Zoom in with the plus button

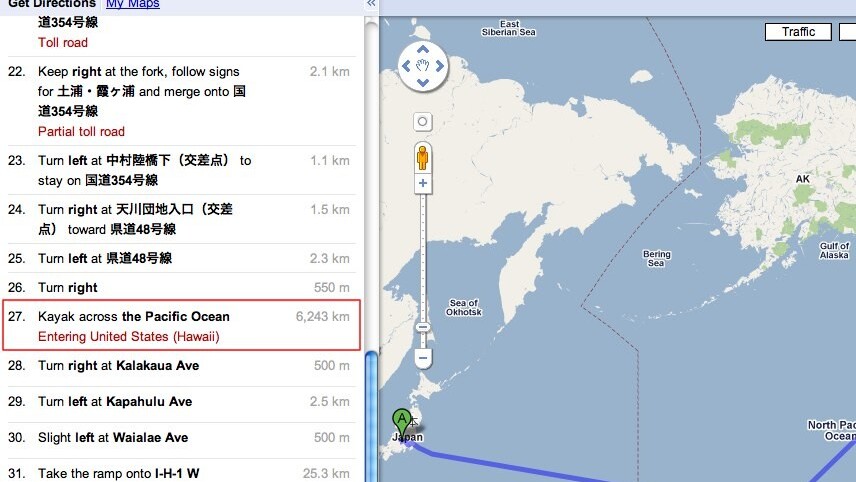(x=423, y=183)
